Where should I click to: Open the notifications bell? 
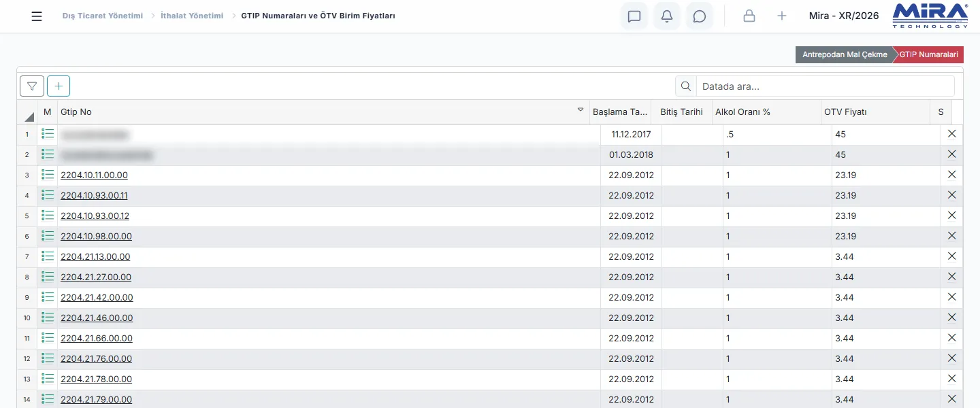tap(667, 16)
